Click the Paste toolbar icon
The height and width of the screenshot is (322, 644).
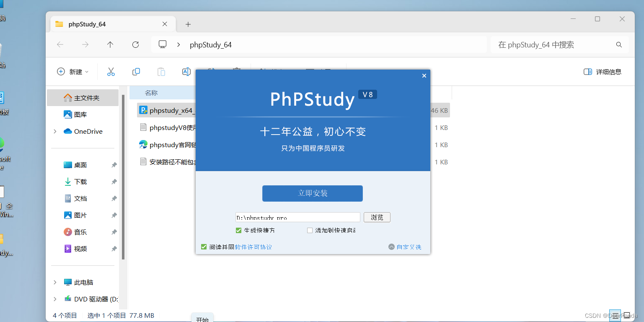[x=161, y=72]
